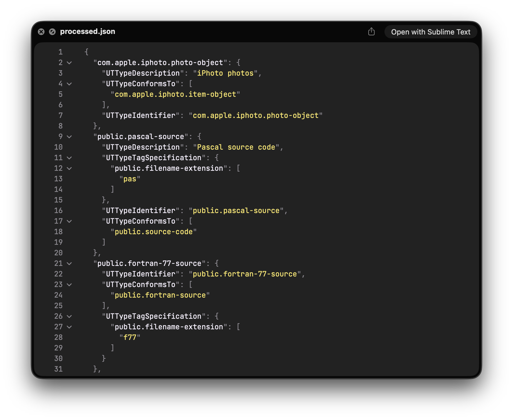Close the processed.json preview window
513x420 pixels.
[41, 32]
